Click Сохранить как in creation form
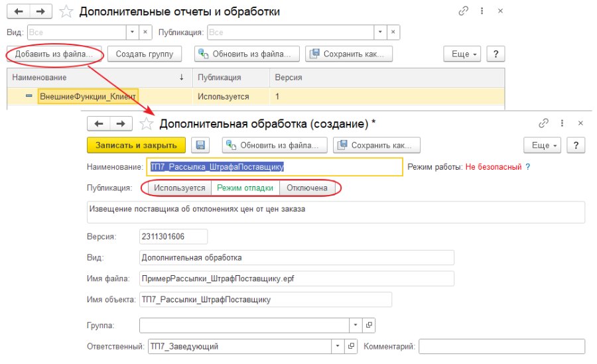Image resolution: width=597 pixels, height=364 pixels. point(377,145)
